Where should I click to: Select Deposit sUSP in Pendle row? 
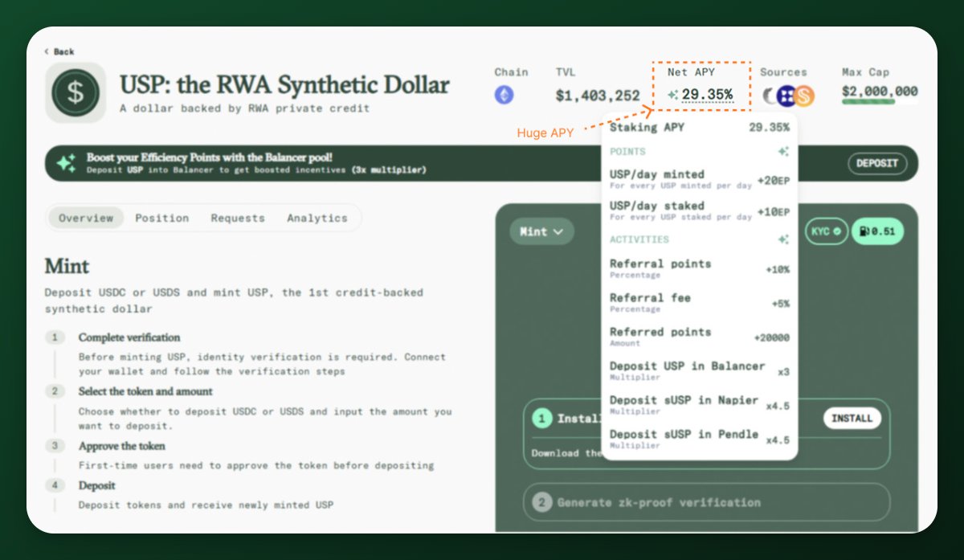699,439
